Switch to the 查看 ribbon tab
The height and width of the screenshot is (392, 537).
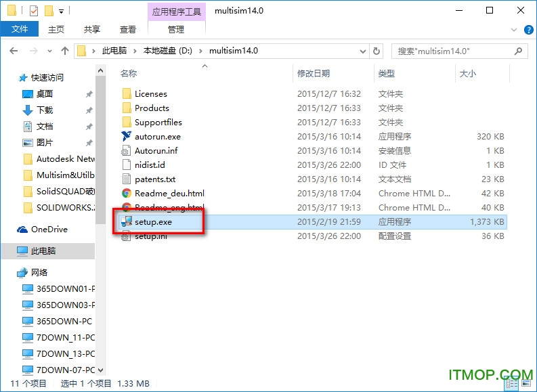pos(128,29)
